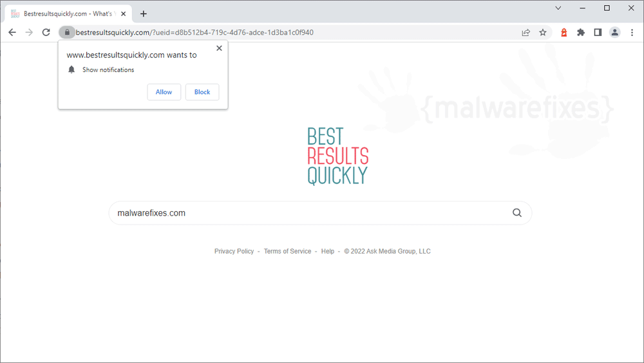Minimize the browser window

582,8
